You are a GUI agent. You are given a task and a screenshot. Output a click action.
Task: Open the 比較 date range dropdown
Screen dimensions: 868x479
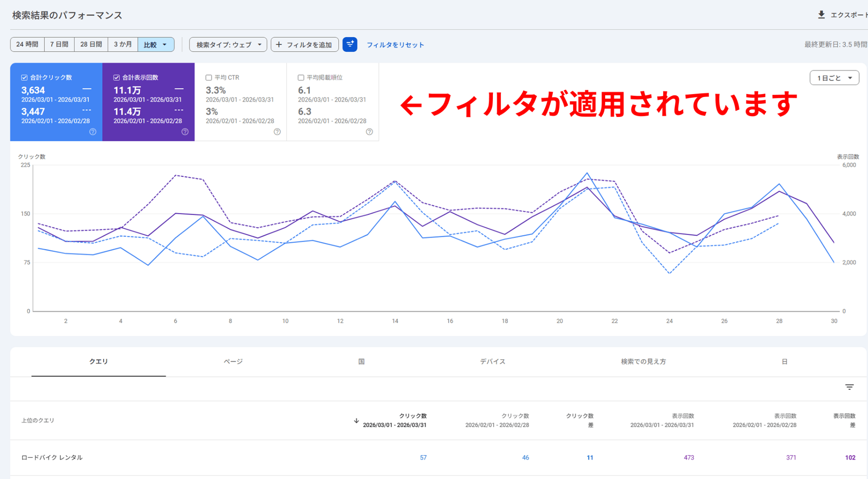click(x=156, y=44)
